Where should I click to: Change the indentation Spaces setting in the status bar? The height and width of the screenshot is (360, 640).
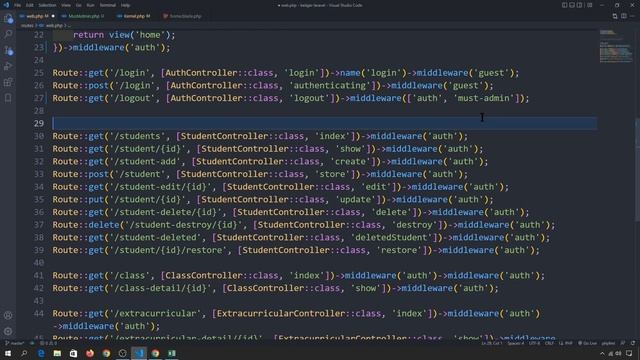516,343
